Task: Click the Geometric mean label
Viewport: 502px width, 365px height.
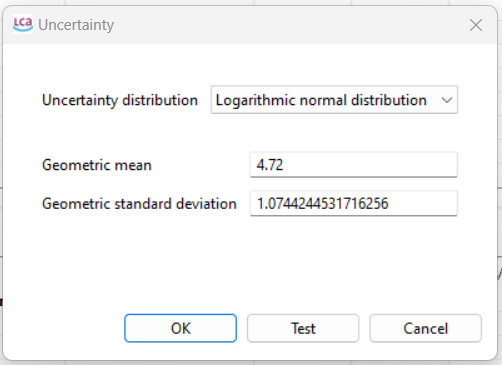Action: (x=97, y=165)
